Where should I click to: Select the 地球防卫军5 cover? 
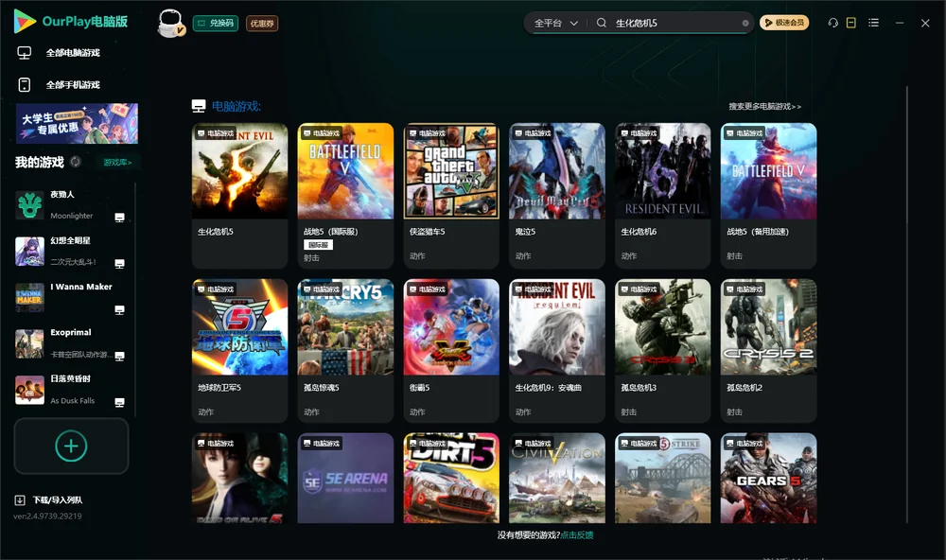(239, 327)
